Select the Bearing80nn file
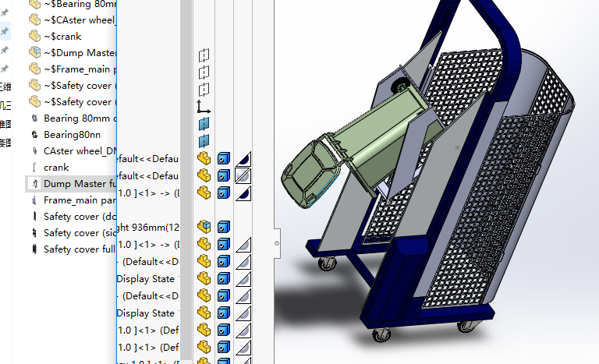The height and width of the screenshot is (364, 599). coord(72,135)
